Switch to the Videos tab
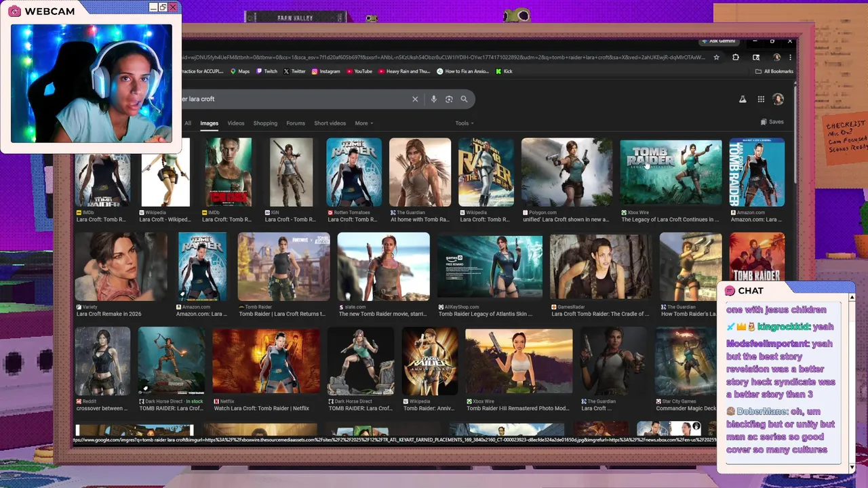 coord(236,123)
